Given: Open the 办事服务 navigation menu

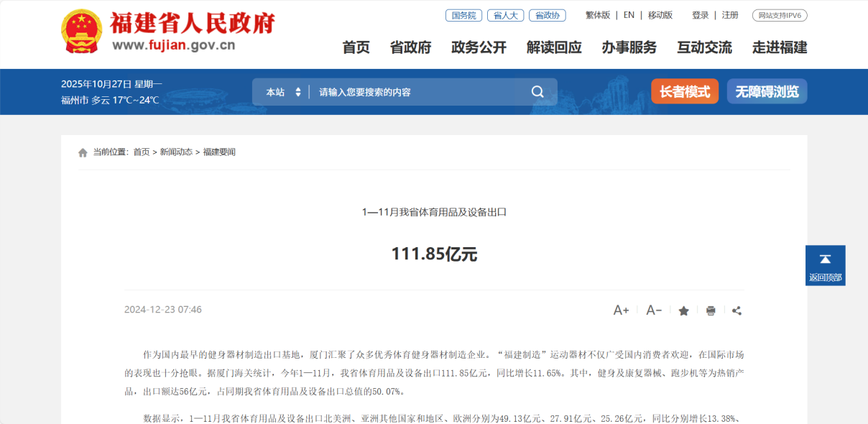Looking at the screenshot, I should click(x=629, y=47).
